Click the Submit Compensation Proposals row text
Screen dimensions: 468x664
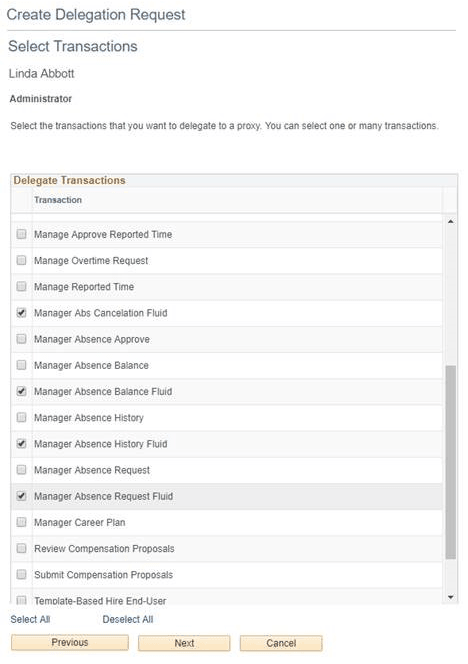tap(103, 575)
